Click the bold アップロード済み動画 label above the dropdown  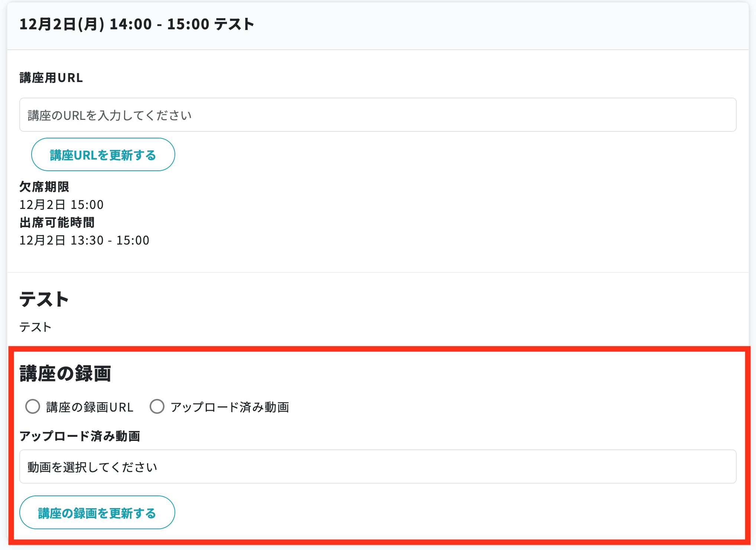pos(79,436)
